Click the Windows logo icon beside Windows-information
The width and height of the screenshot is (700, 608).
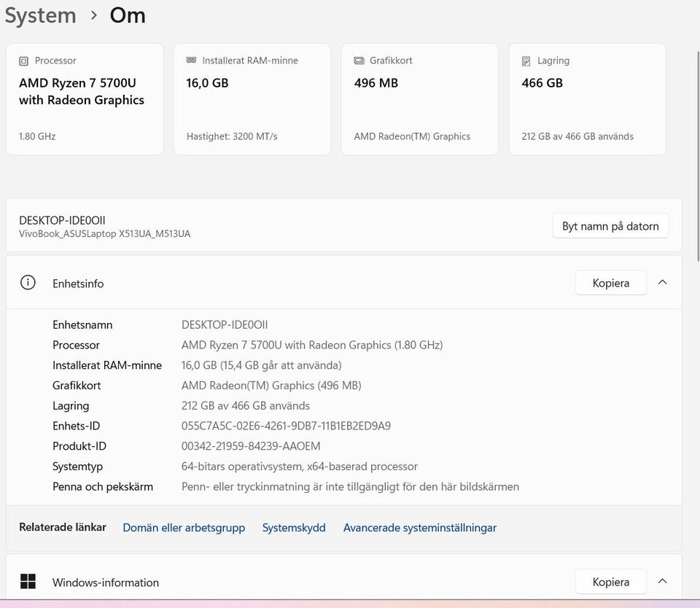tap(28, 581)
